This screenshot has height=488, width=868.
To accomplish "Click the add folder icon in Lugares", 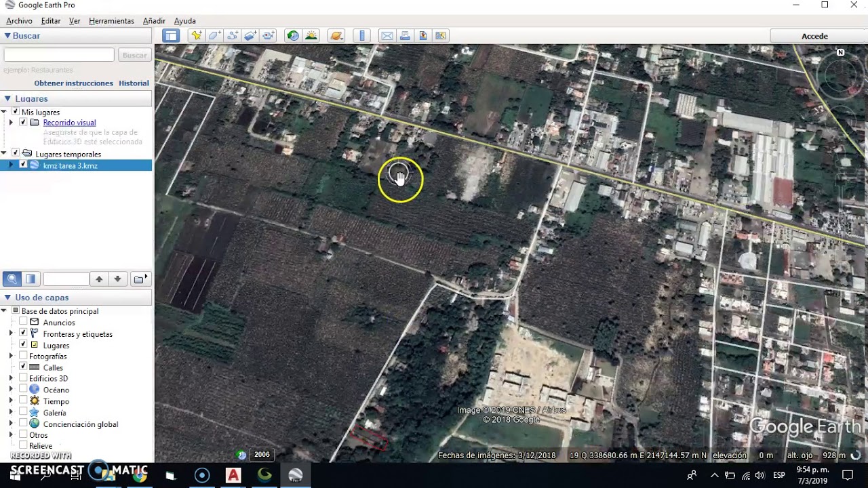I will click(x=140, y=279).
